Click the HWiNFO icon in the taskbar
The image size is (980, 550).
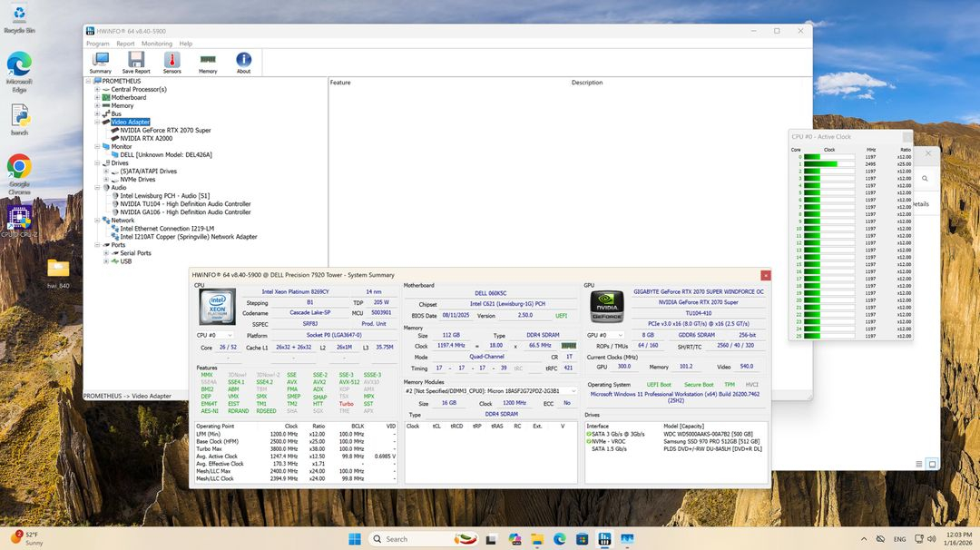pos(604,538)
